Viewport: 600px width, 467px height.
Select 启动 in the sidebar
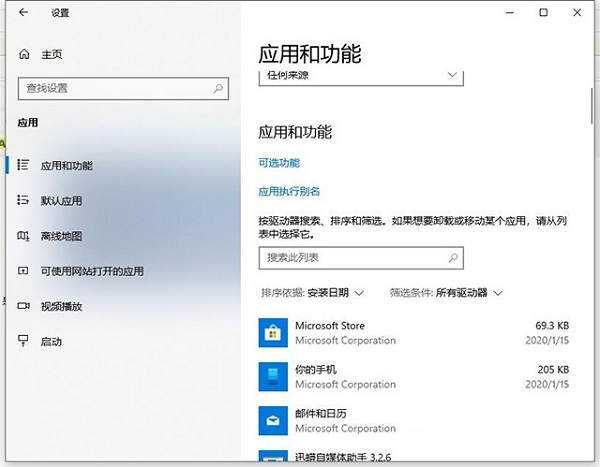pyautogui.click(x=51, y=341)
